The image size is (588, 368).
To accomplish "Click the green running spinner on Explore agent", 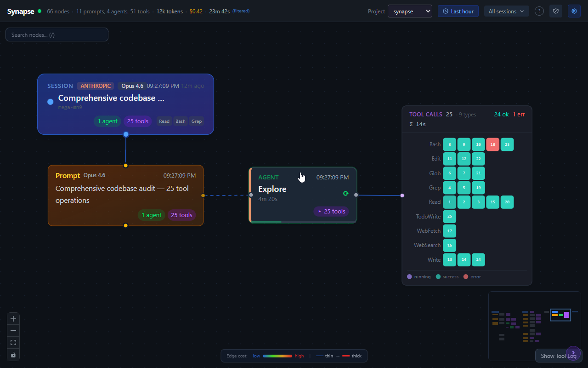I will point(346,194).
